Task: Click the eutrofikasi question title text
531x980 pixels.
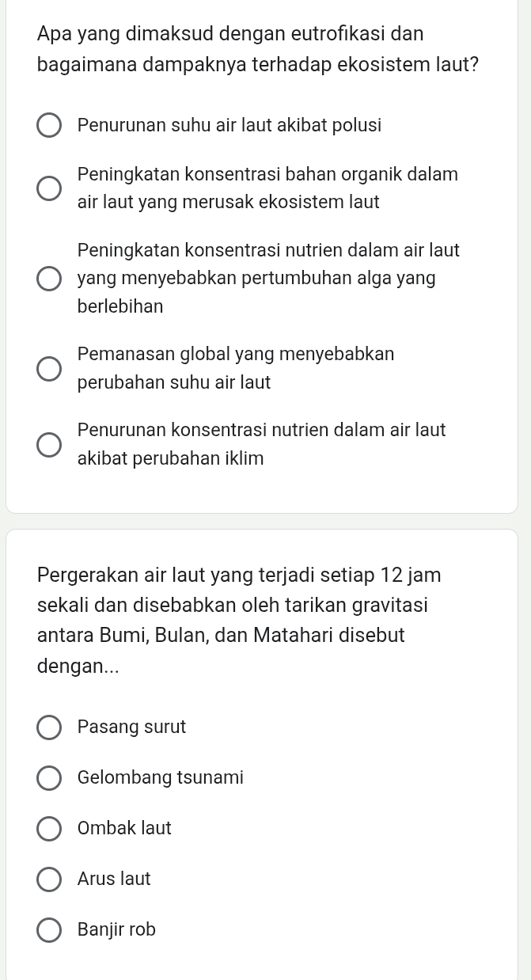Action: 258,48
